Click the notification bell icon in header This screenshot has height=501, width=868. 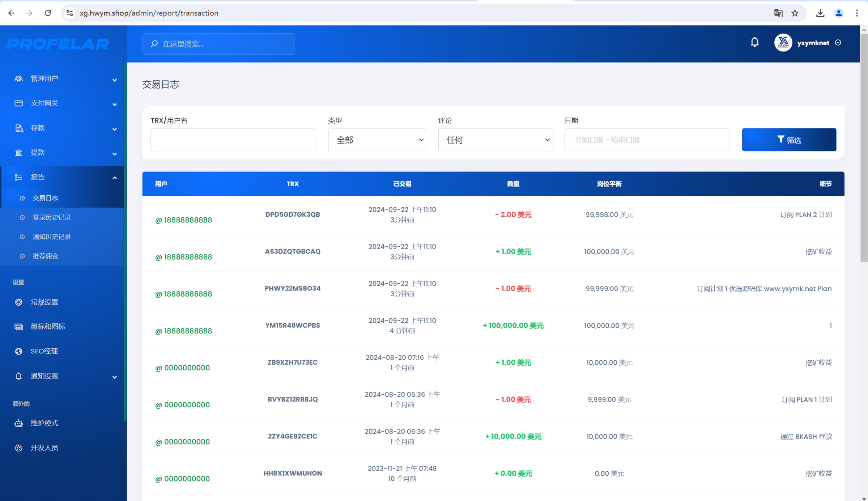(x=754, y=42)
